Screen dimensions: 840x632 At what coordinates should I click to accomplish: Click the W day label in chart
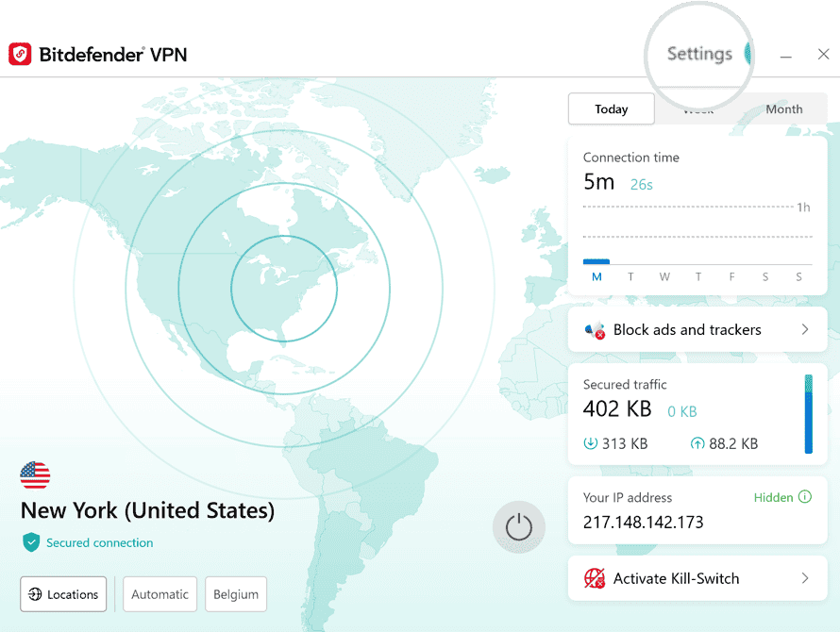click(x=664, y=277)
